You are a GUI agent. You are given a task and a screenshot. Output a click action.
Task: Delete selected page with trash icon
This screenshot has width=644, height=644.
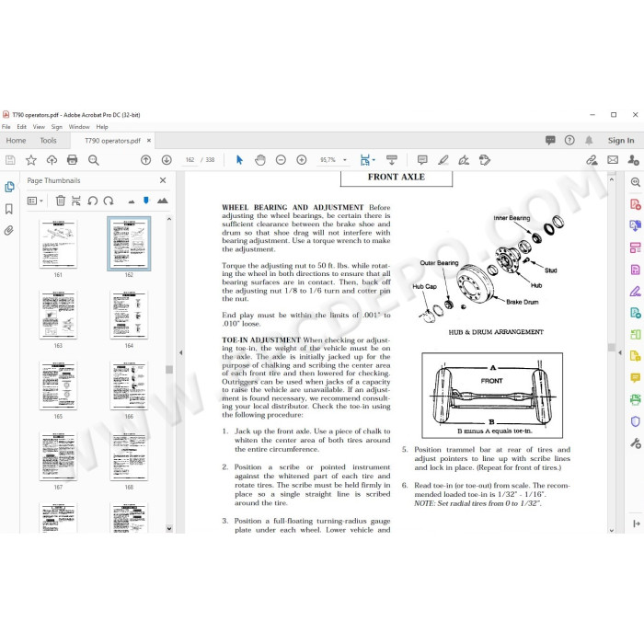click(61, 201)
